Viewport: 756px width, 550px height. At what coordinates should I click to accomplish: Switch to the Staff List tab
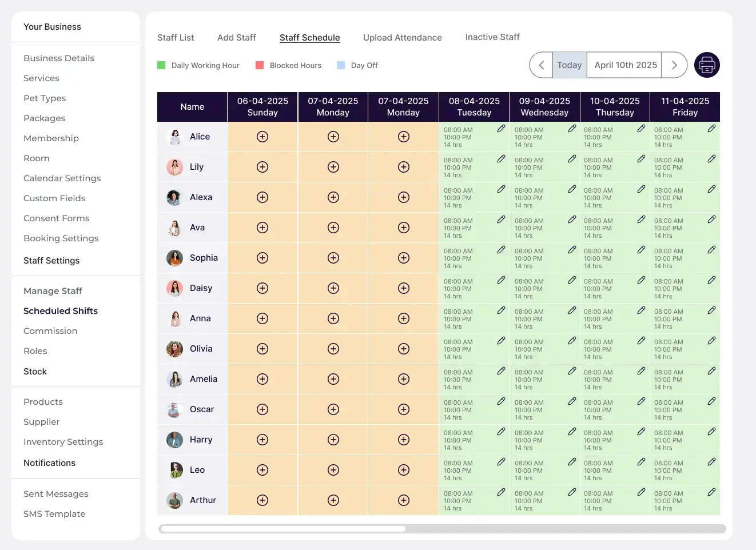[x=176, y=38]
